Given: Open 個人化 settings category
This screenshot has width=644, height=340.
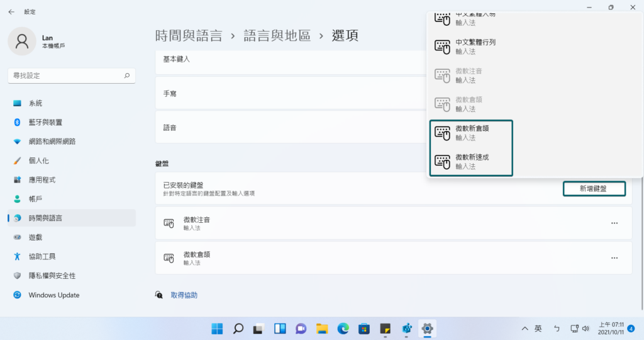Looking at the screenshot, I should (72, 161).
